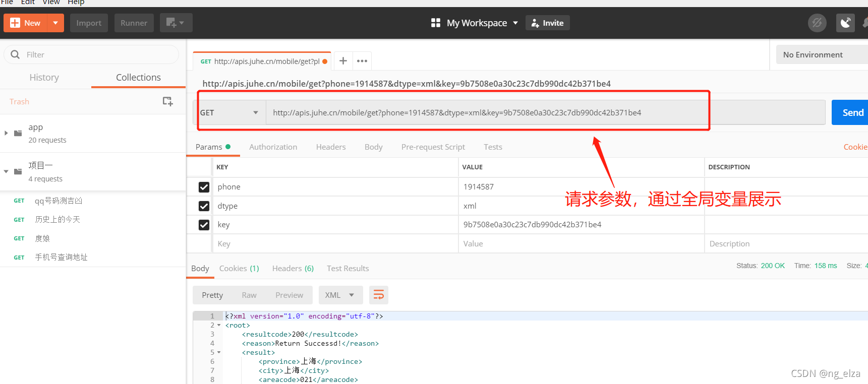Viewport: 868px width, 384px height.
Task: Open the Help menu
Action: 76,3
